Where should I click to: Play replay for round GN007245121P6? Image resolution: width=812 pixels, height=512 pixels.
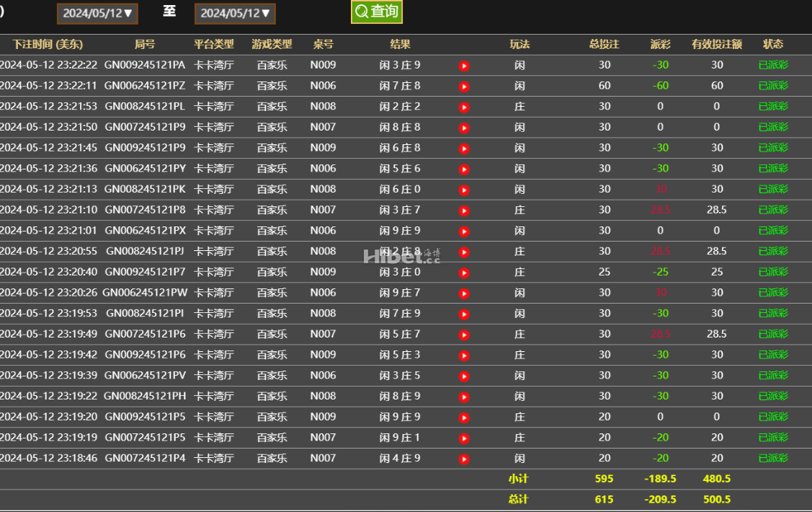click(464, 335)
